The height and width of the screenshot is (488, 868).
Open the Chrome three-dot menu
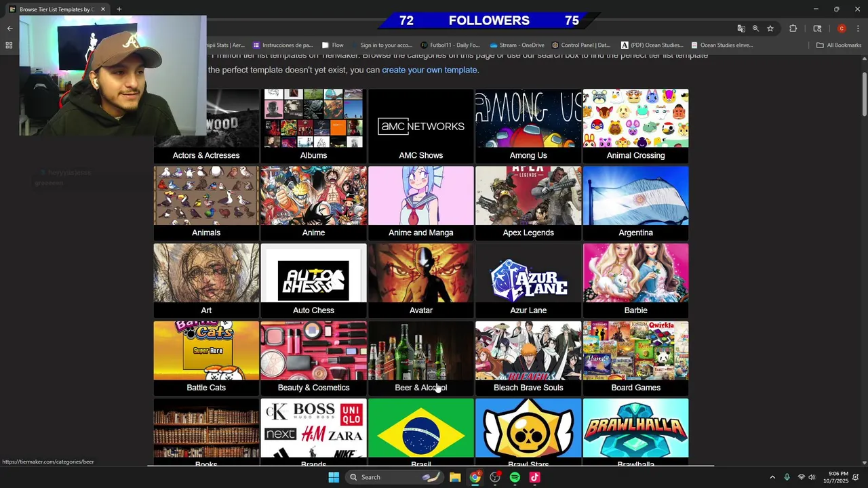(858, 28)
